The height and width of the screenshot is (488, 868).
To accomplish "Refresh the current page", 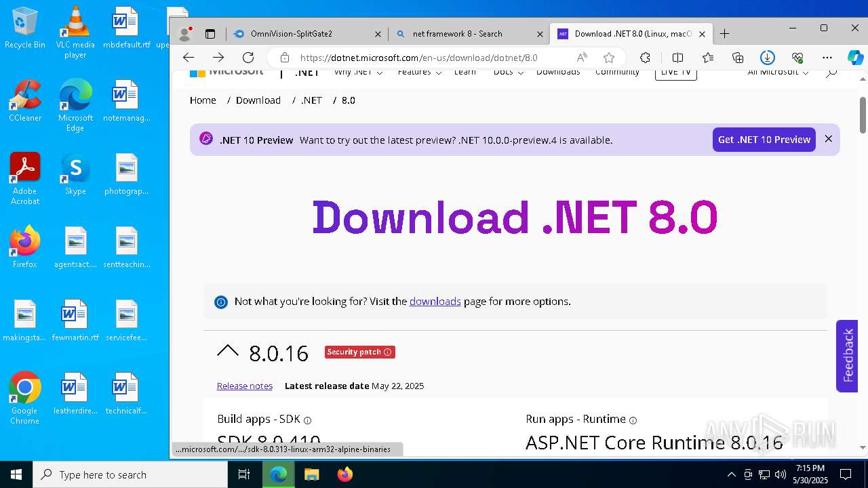I will coord(248,58).
